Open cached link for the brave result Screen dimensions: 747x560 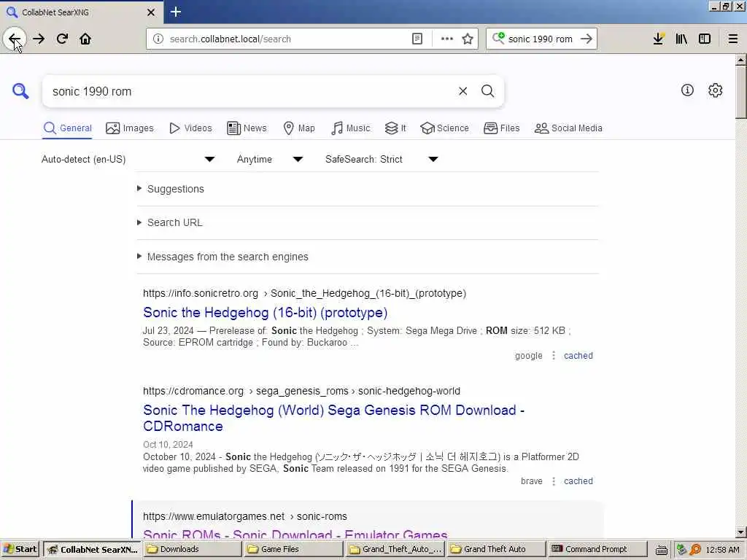(578, 481)
